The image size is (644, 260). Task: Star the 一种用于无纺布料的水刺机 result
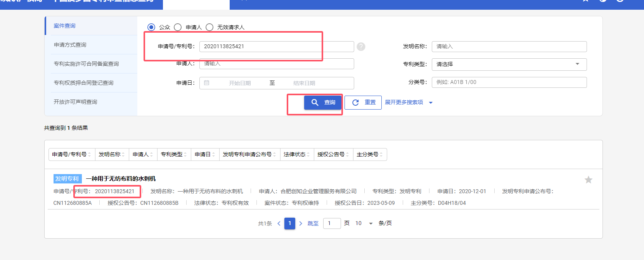[x=588, y=180]
